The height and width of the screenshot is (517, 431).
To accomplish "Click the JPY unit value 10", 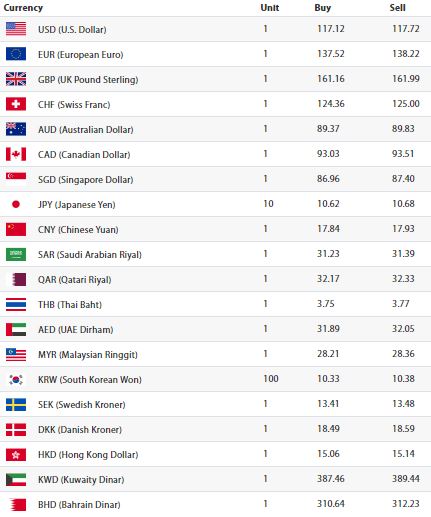I will click(x=268, y=203).
